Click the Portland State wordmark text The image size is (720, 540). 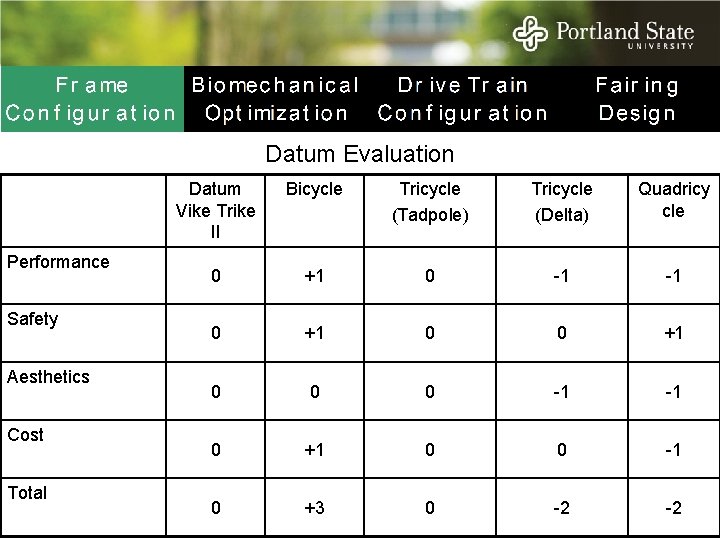pyautogui.click(x=625, y=34)
